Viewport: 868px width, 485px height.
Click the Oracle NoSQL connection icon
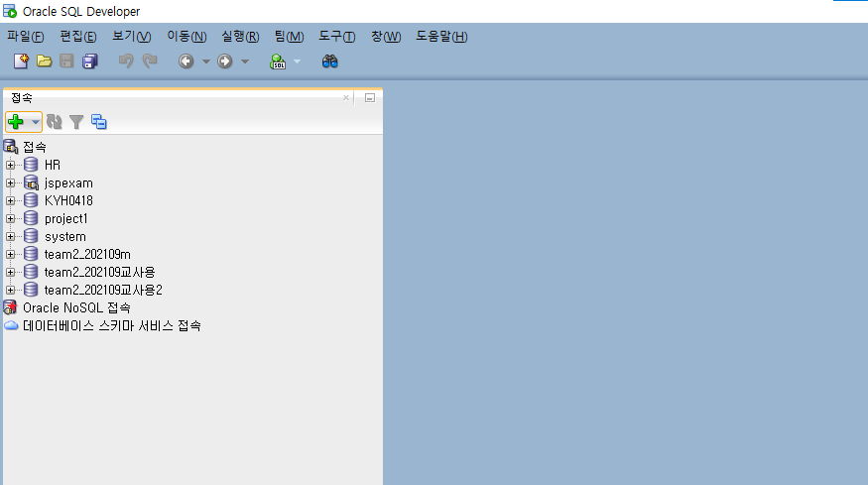point(10,307)
